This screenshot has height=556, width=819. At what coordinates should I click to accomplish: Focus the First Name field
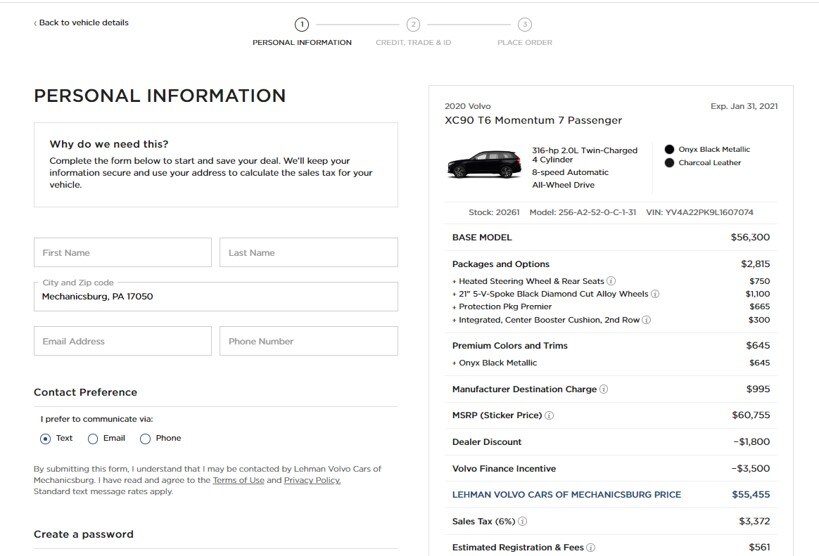(x=123, y=252)
